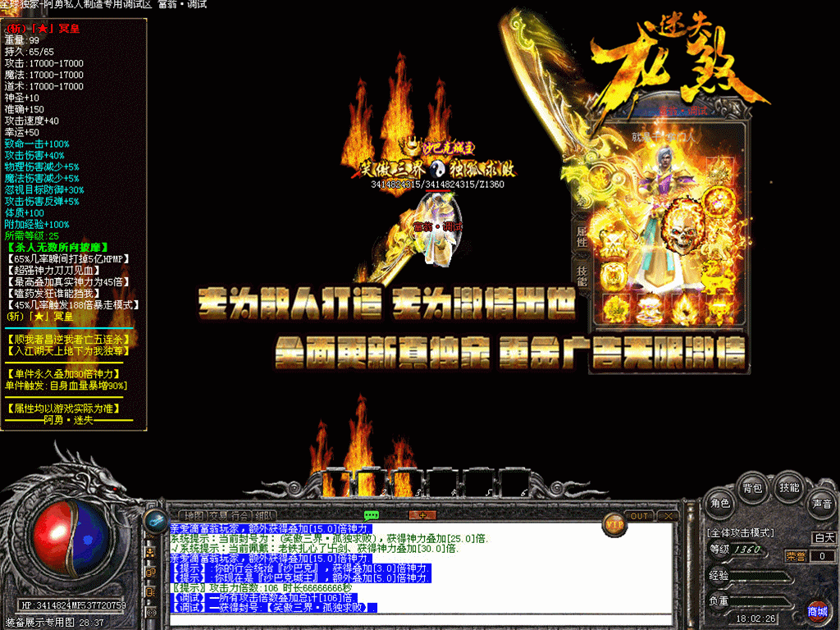The width and height of the screenshot is (840, 630).
Task: Open the 背包 backpack inventory
Action: coord(752,487)
